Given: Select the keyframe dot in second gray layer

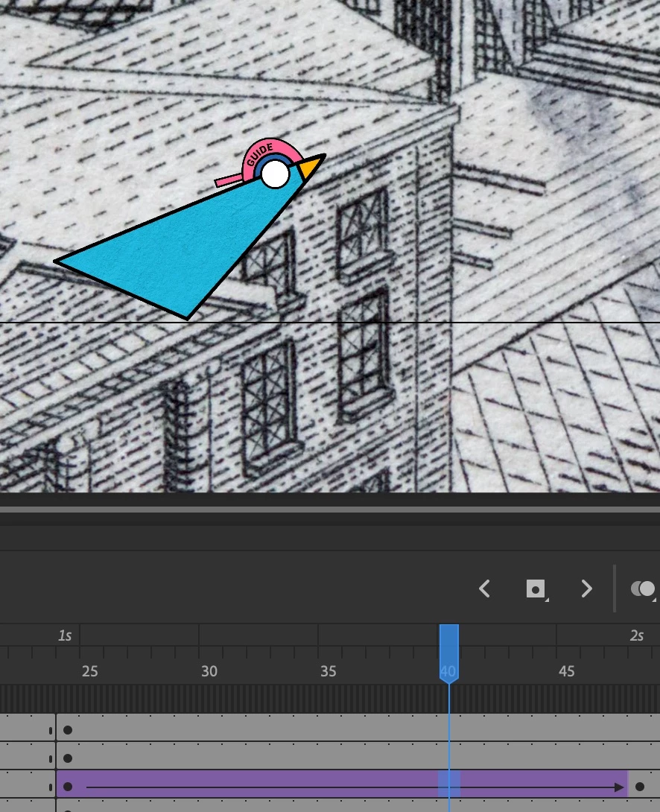Looking at the screenshot, I should (68, 758).
